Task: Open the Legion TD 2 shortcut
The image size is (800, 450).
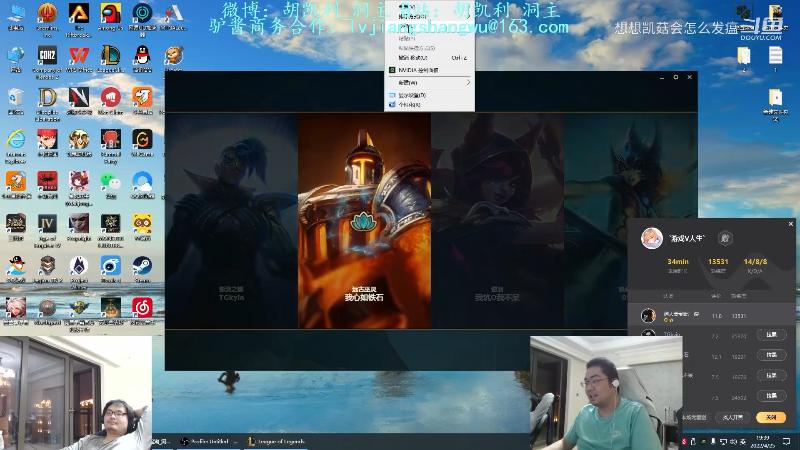Action: click(x=47, y=269)
